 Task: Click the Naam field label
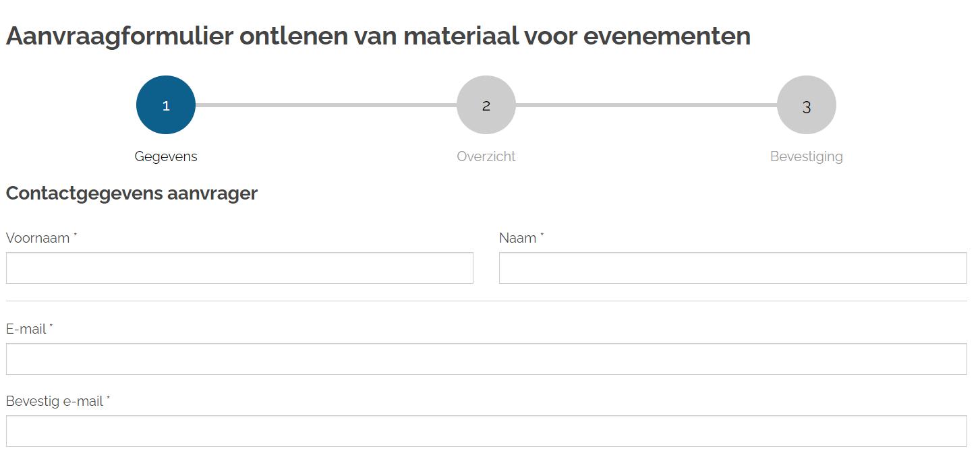[x=517, y=238]
